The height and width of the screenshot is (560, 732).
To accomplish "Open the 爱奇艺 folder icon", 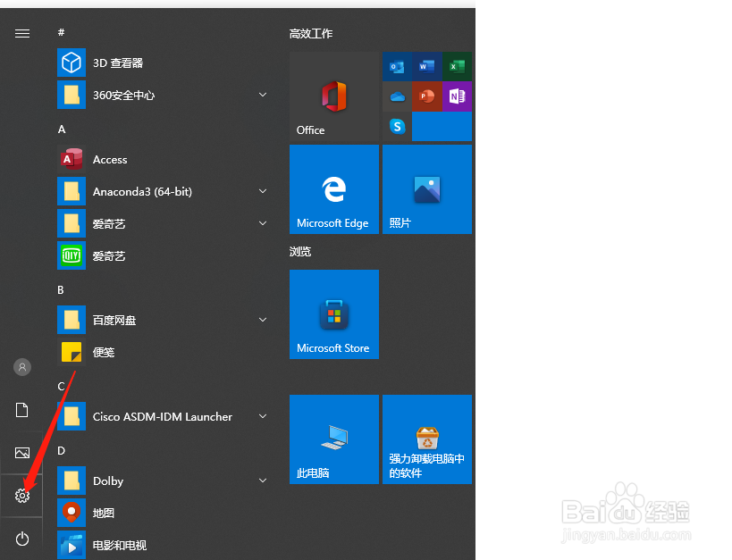I will [x=72, y=223].
